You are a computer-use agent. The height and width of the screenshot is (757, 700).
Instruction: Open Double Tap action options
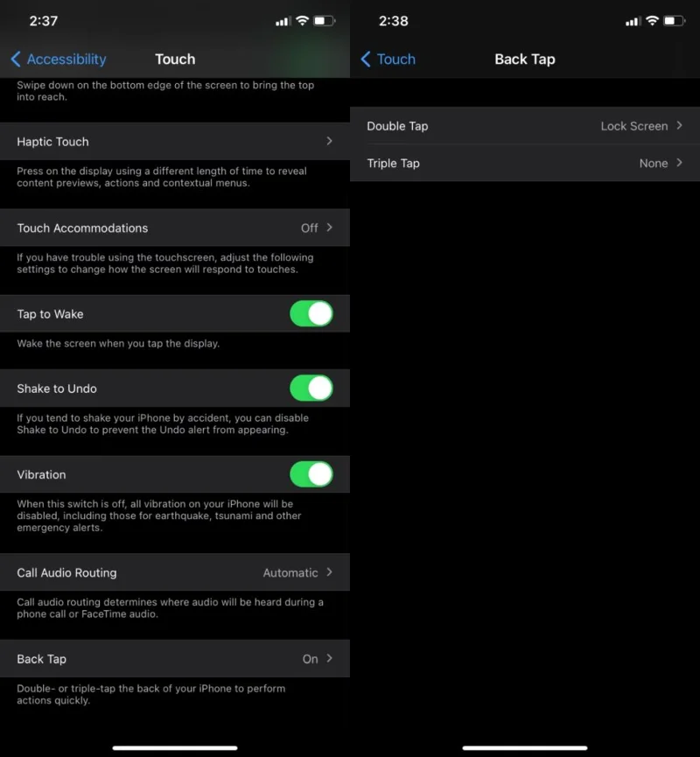tap(525, 126)
